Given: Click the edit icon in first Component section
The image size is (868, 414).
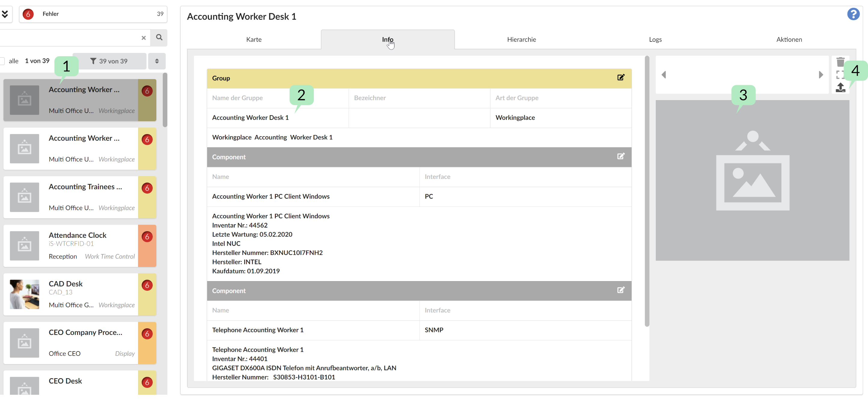Looking at the screenshot, I should tap(621, 156).
